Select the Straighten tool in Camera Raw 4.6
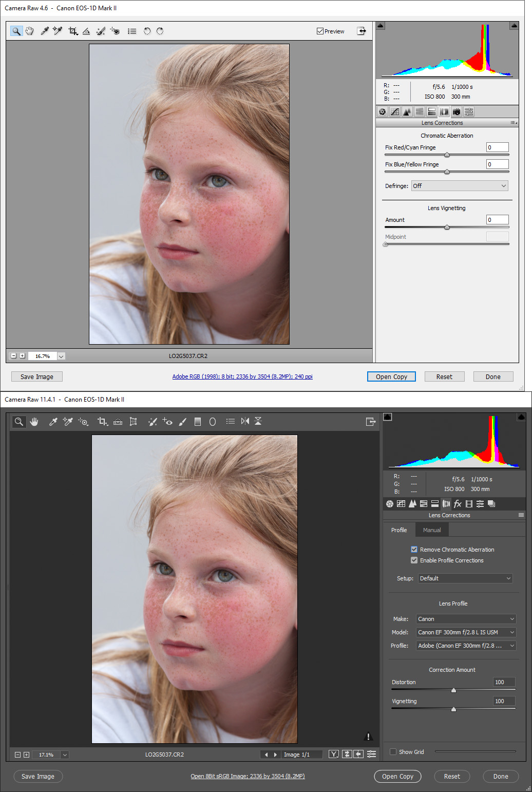This screenshot has width=532, height=792. pos(86,31)
